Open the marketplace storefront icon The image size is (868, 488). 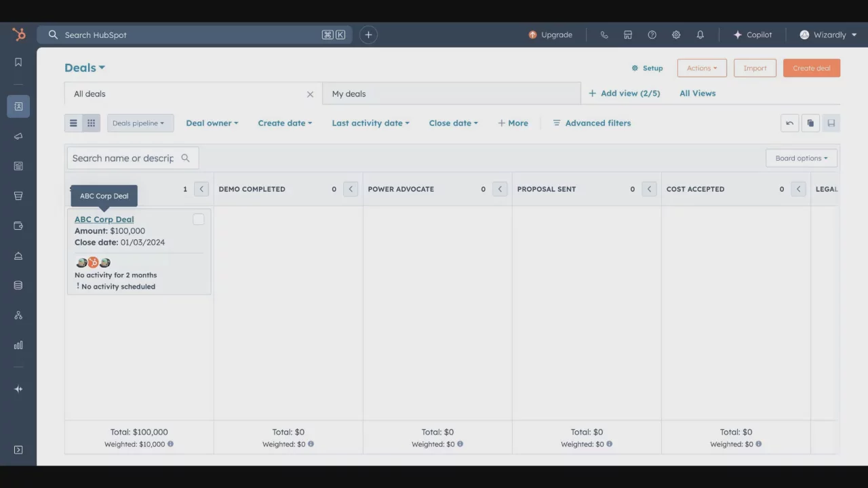(x=628, y=35)
